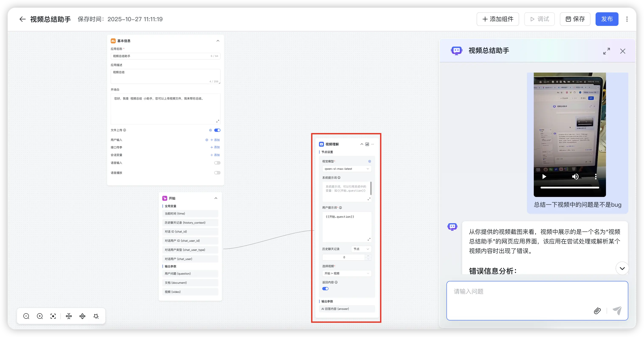This screenshot has width=644, height=337.
Task: Toggle the 返回内容 switch
Action: 325,289
